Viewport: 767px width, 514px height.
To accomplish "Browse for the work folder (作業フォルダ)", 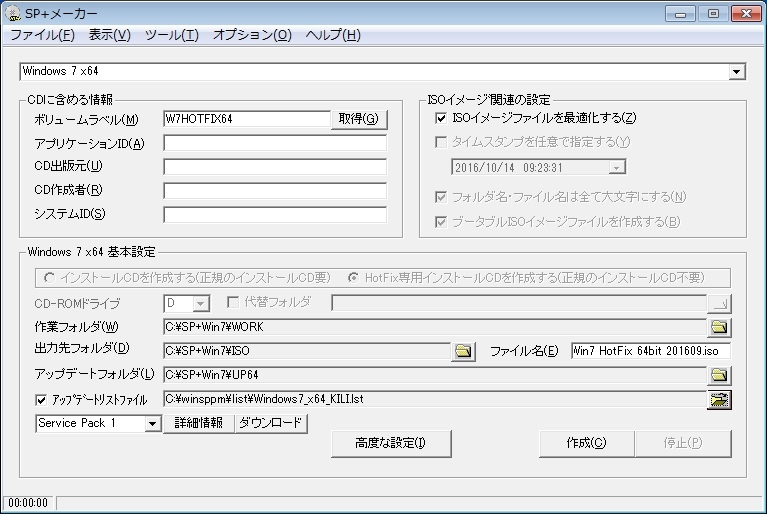I will [x=719, y=327].
